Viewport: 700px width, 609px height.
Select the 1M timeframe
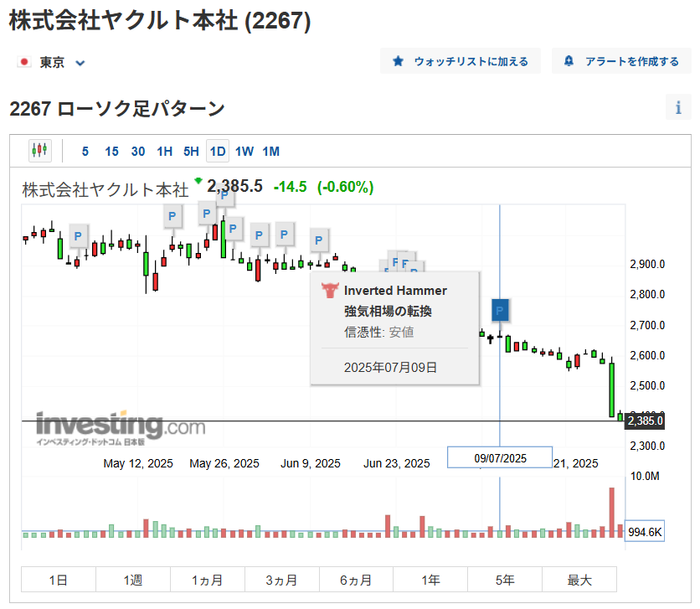[270, 152]
